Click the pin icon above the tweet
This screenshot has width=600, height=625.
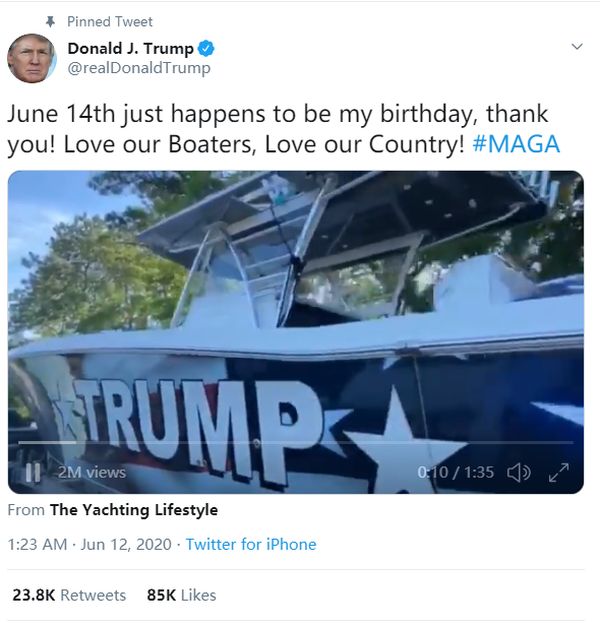click(50, 21)
